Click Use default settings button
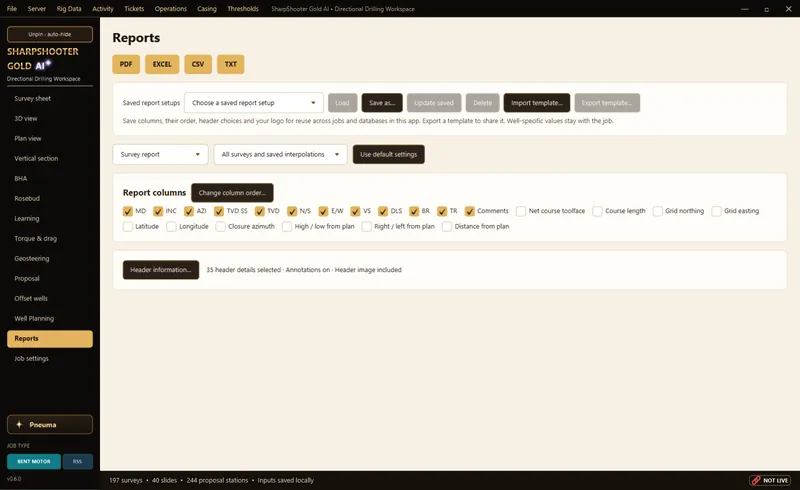 pyautogui.click(x=389, y=154)
